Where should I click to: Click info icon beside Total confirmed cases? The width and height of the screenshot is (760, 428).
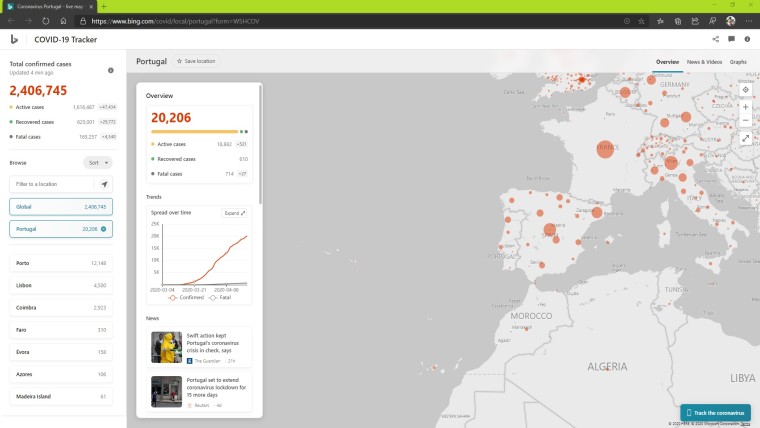pos(111,70)
